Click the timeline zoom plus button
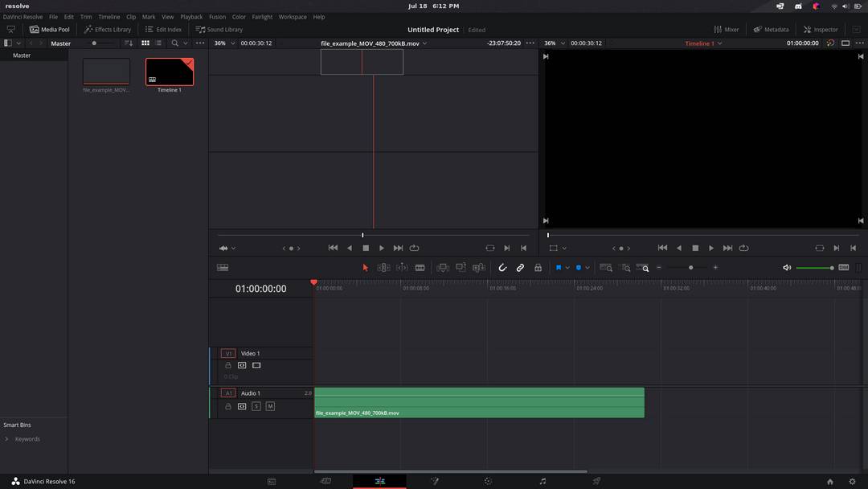This screenshot has width=868, height=489. (716, 268)
